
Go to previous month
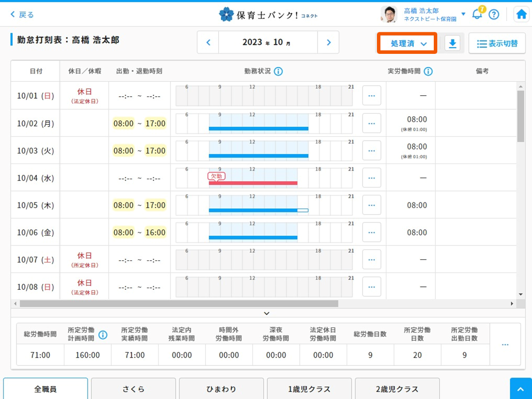click(x=208, y=42)
